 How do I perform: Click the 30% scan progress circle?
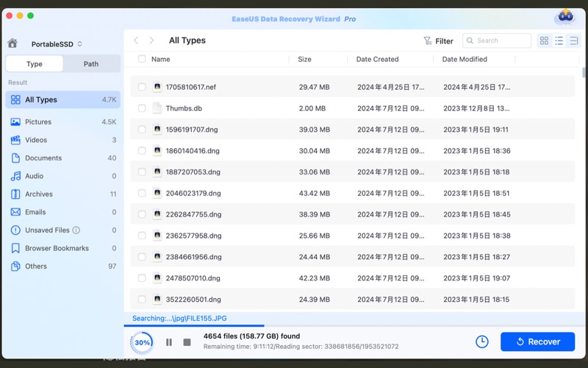point(142,342)
